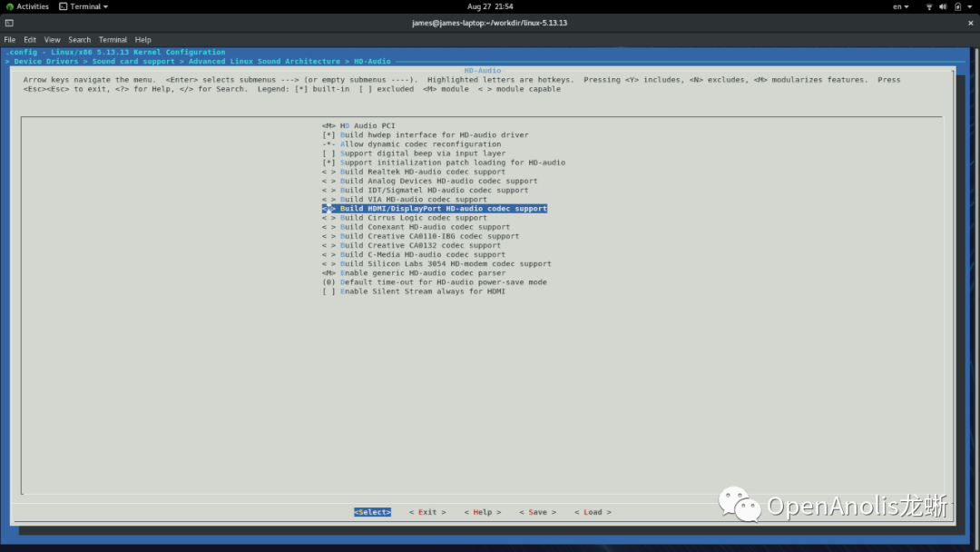Open the Terminal menu in menu bar
Image resolution: width=980 pixels, height=552 pixels.
coord(113,39)
